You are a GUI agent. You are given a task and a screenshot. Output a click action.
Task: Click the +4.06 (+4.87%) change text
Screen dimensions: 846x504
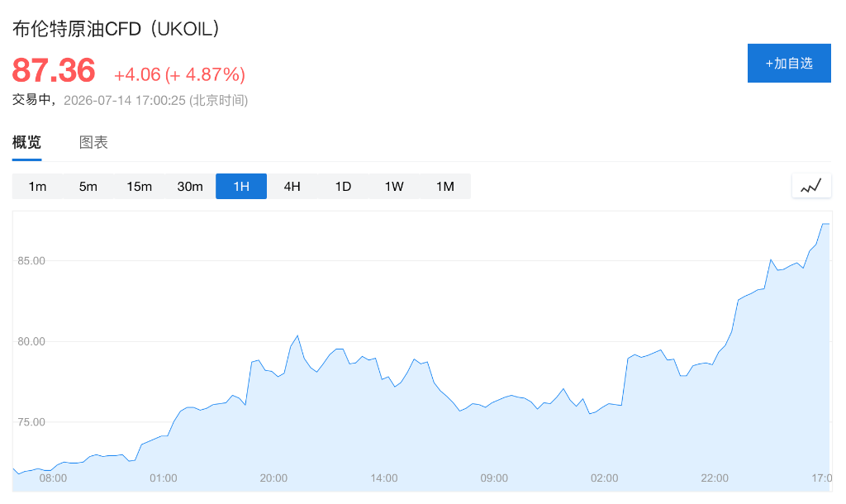pos(179,74)
